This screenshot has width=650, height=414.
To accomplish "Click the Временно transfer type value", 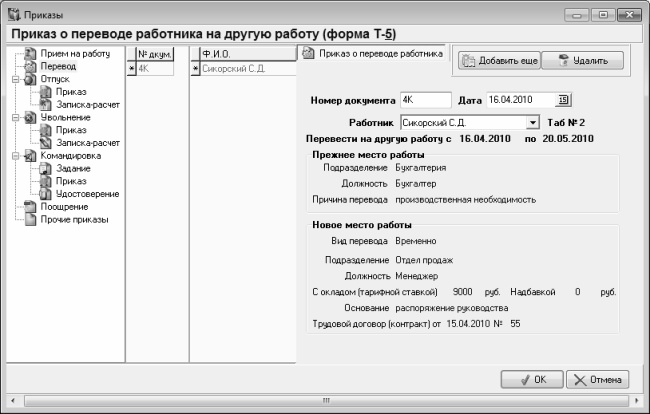I will pos(416,241).
